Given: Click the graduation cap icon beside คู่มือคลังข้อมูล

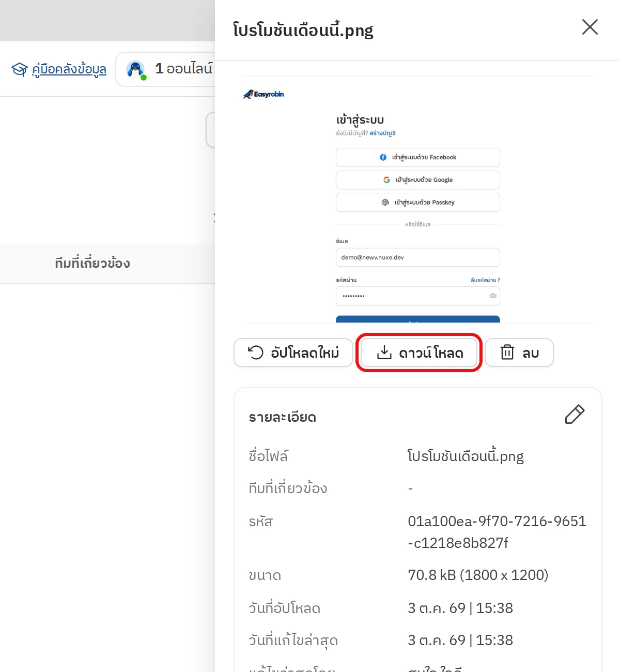Looking at the screenshot, I should pyautogui.click(x=20, y=69).
